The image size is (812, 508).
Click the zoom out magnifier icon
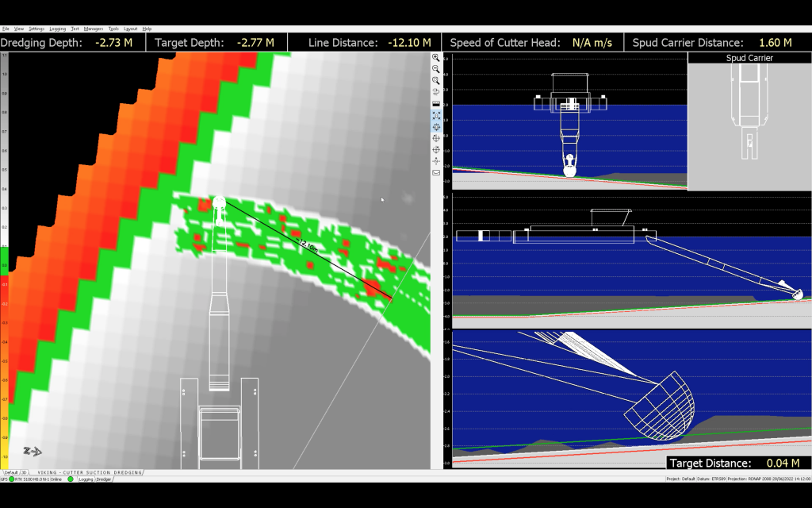pos(436,70)
